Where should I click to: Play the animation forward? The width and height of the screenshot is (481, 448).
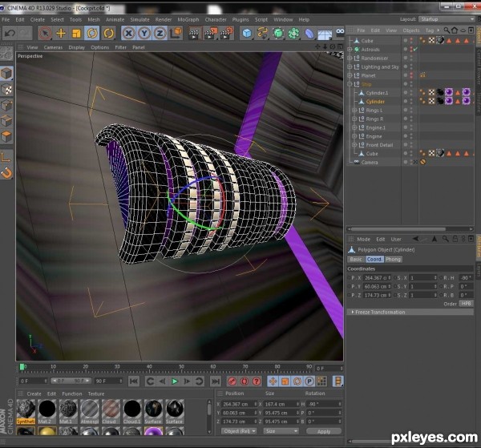[175, 381]
